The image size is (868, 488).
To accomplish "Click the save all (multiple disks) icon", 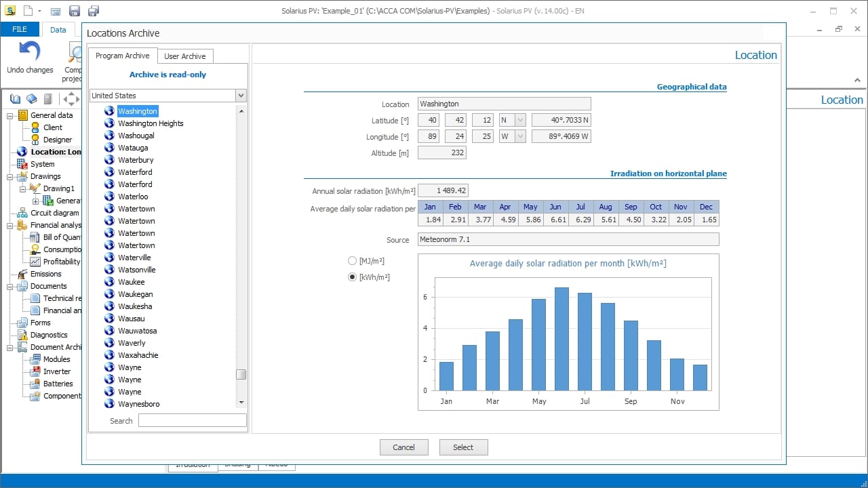I will pos(94,11).
